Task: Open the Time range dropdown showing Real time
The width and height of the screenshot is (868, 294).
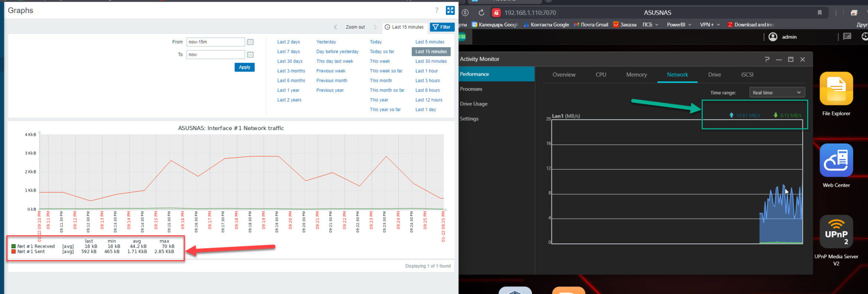Action: [777, 92]
